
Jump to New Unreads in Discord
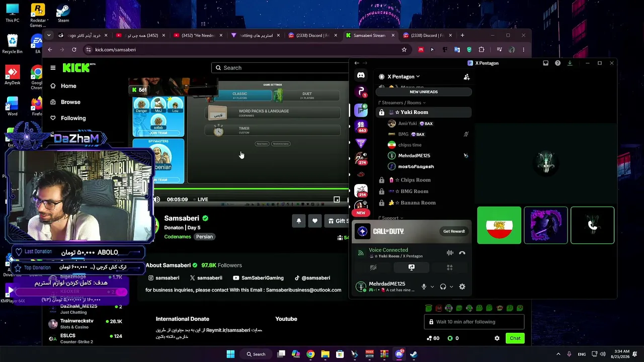tap(424, 92)
